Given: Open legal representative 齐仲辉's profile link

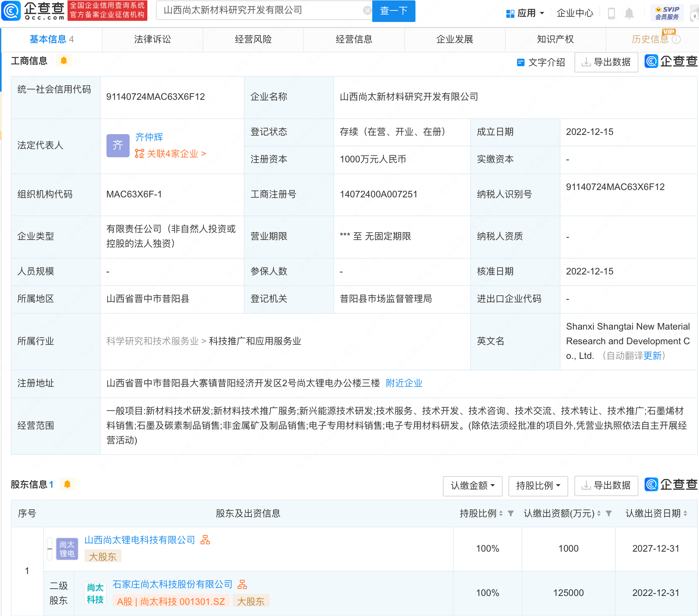Looking at the screenshot, I should pos(149,137).
